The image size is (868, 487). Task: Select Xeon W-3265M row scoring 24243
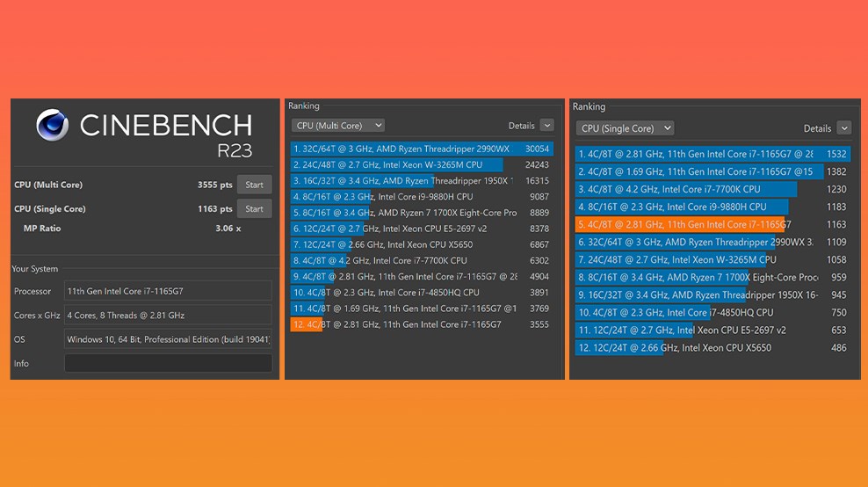tap(422, 164)
